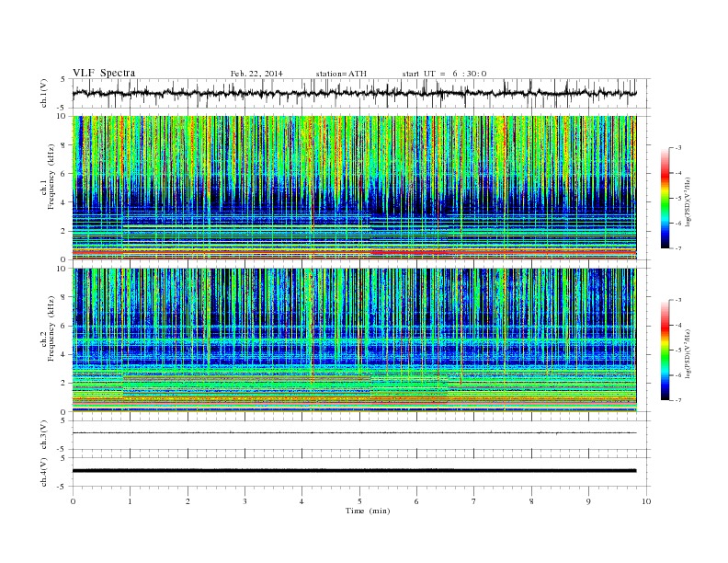Click the 9 minute tick label
The height and width of the screenshot is (563, 728).
(x=589, y=501)
